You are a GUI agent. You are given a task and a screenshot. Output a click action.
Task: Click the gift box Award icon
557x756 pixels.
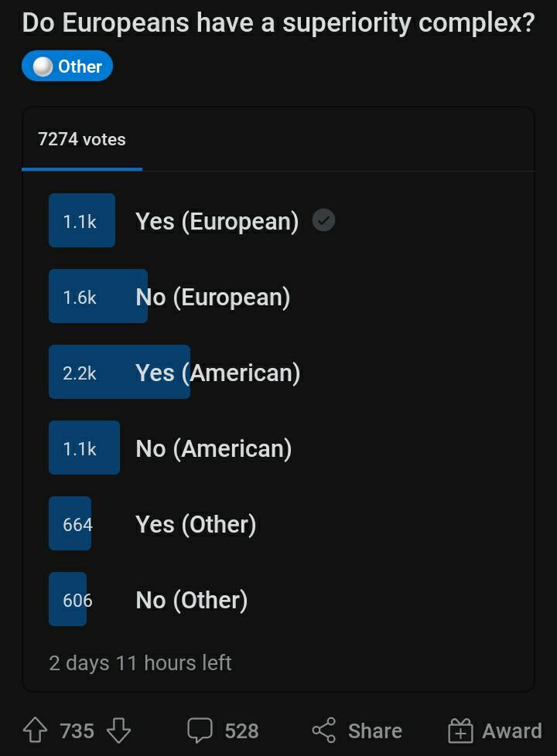coord(460,730)
